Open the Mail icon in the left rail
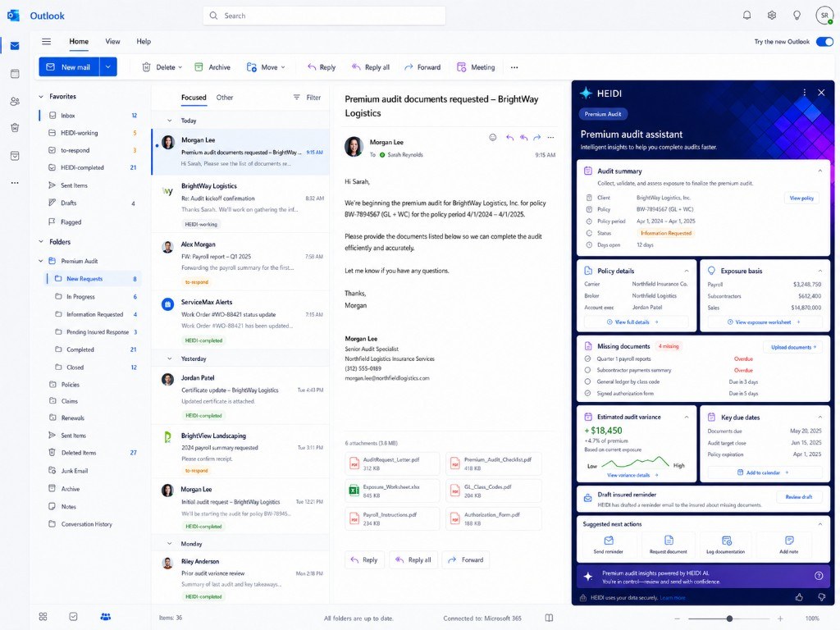The width and height of the screenshot is (840, 630). coord(15,46)
